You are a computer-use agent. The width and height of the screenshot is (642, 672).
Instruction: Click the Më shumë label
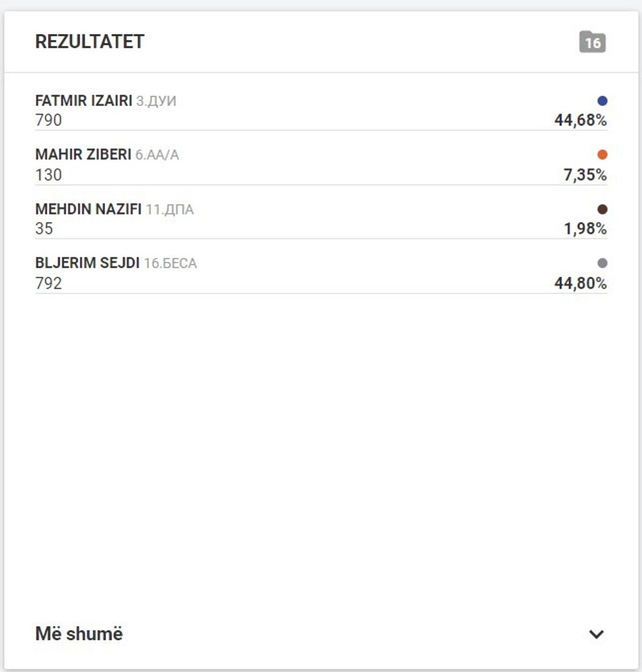(x=79, y=634)
